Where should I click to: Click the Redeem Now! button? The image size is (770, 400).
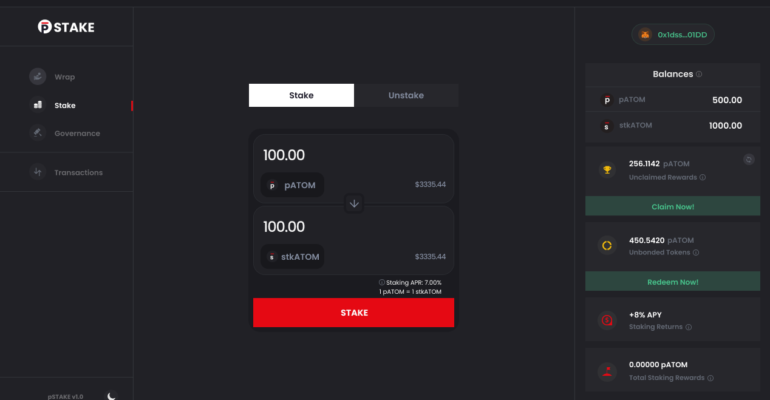[x=673, y=282]
